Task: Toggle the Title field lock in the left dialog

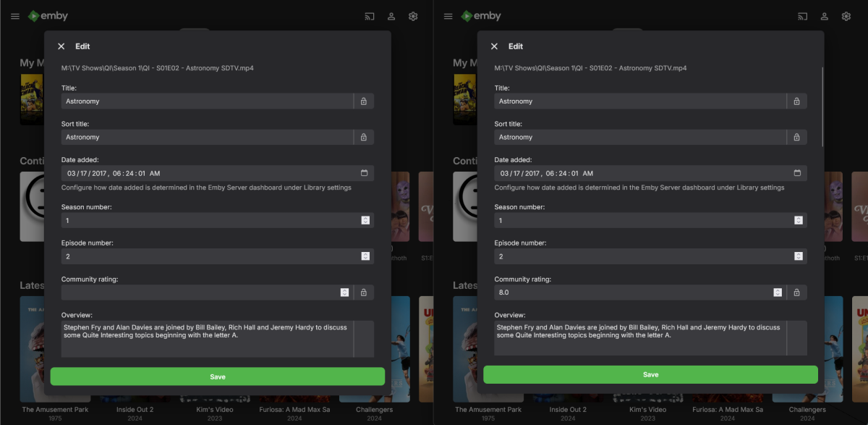Action: tap(364, 101)
